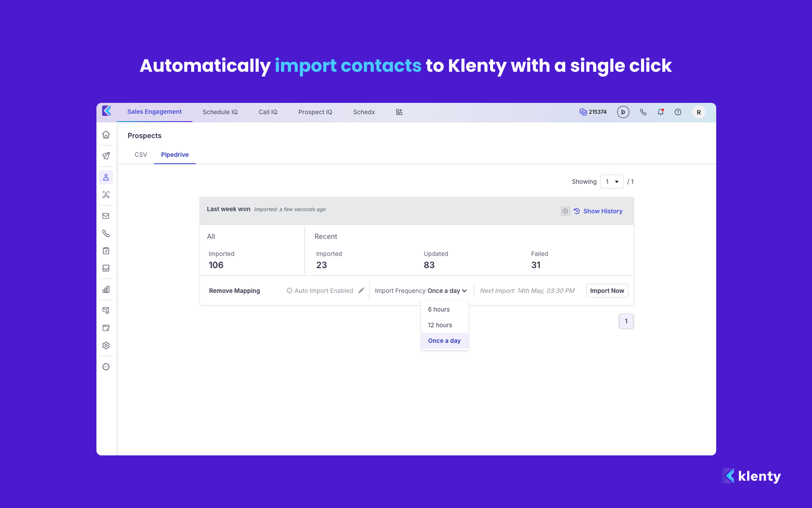Click the Show History link

pyautogui.click(x=603, y=211)
